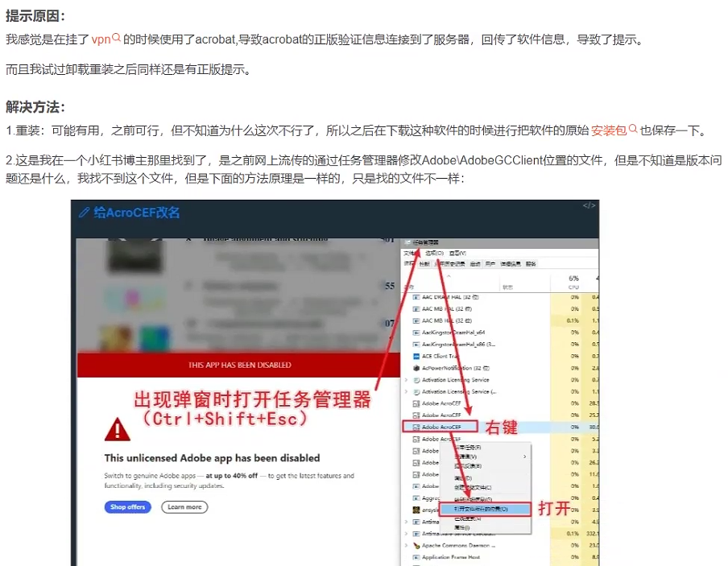Viewport: 728px width, 566px height.
Task: Click the search icon next to vpn
Action: pyautogui.click(x=116, y=38)
